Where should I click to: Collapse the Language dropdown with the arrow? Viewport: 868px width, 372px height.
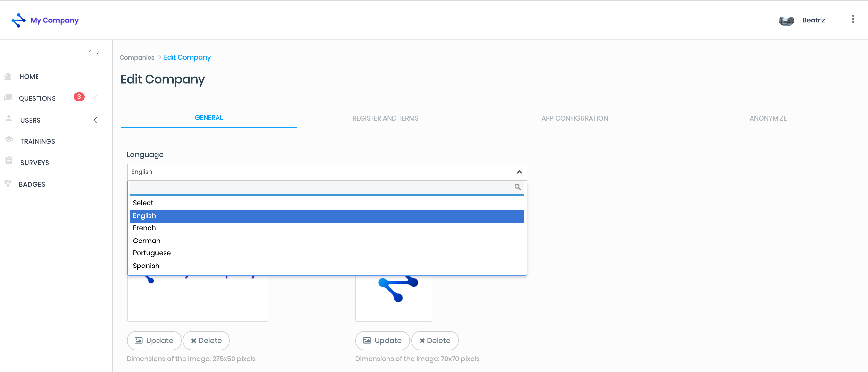point(519,172)
